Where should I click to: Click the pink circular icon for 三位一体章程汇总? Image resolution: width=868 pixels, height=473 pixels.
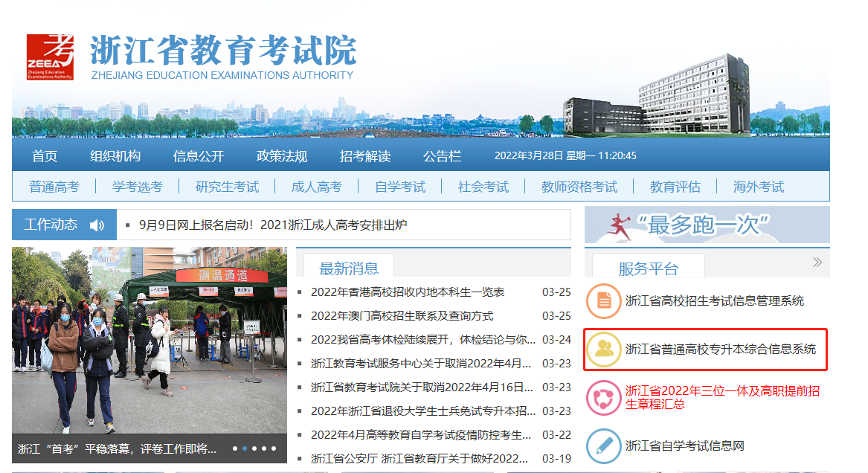coord(603,397)
